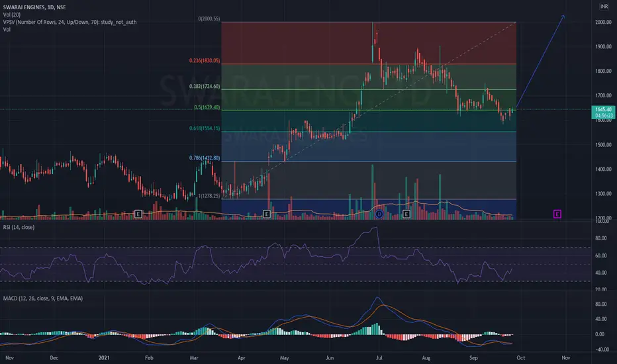Select the 1(1278.25) Fibonacci level label

pyautogui.click(x=209, y=196)
